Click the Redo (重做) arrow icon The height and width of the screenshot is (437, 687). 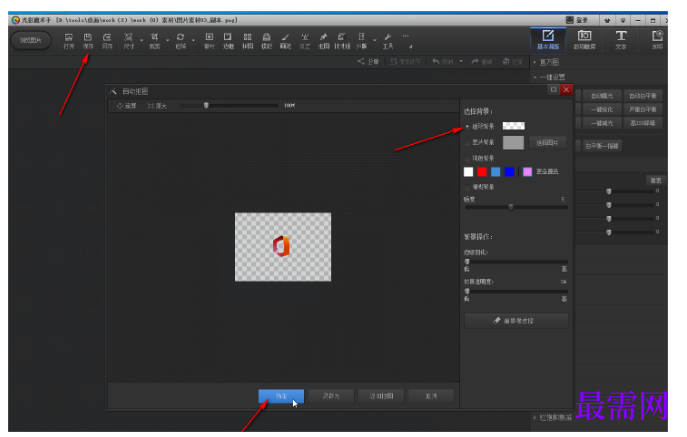click(x=475, y=61)
